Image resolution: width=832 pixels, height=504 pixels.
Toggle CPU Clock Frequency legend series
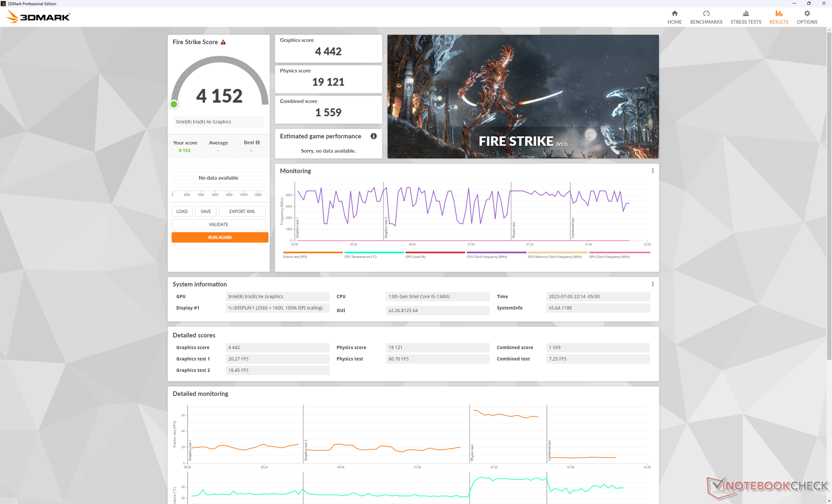[487, 257]
